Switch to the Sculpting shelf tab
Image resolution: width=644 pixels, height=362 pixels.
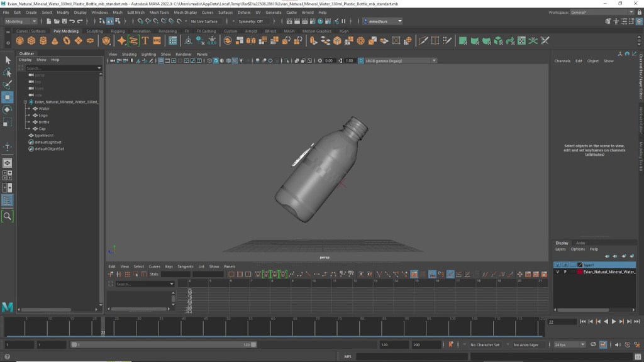tap(94, 31)
